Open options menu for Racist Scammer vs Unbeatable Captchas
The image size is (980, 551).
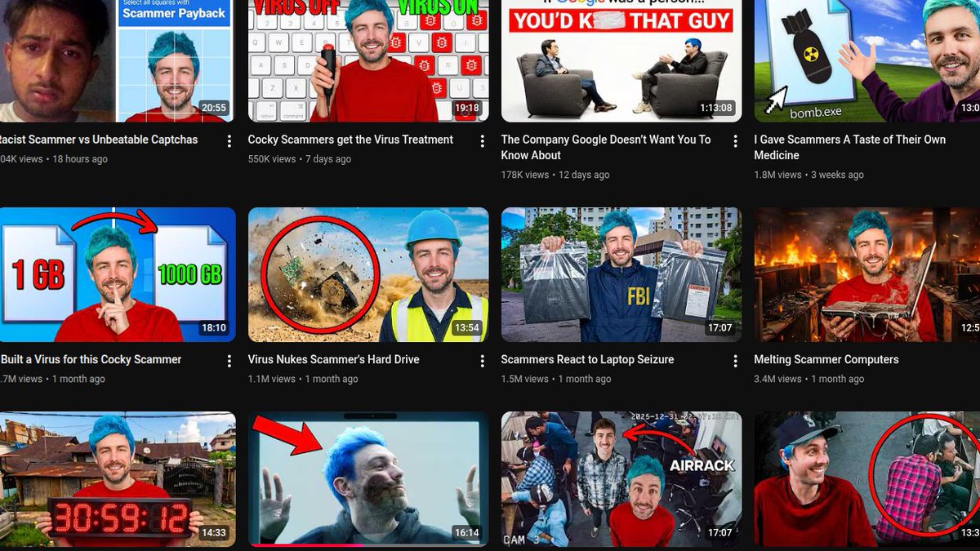[229, 141]
